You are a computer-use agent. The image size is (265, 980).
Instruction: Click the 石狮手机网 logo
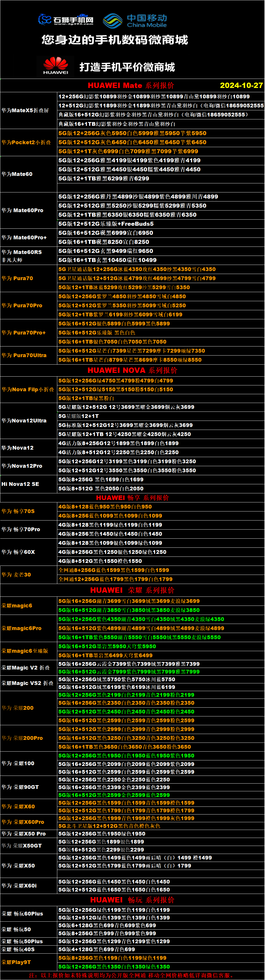pyautogui.click(x=66, y=19)
